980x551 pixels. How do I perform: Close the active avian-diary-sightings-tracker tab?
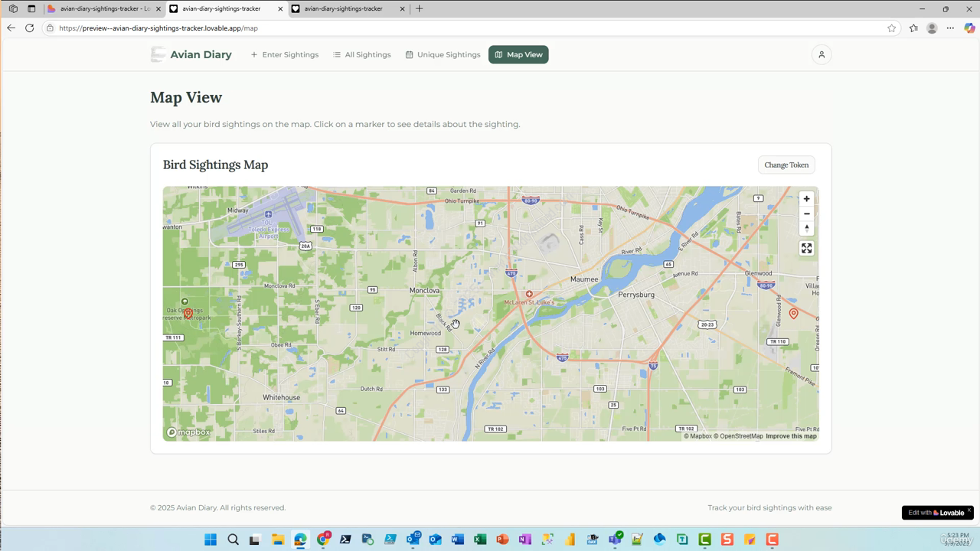pos(280,8)
